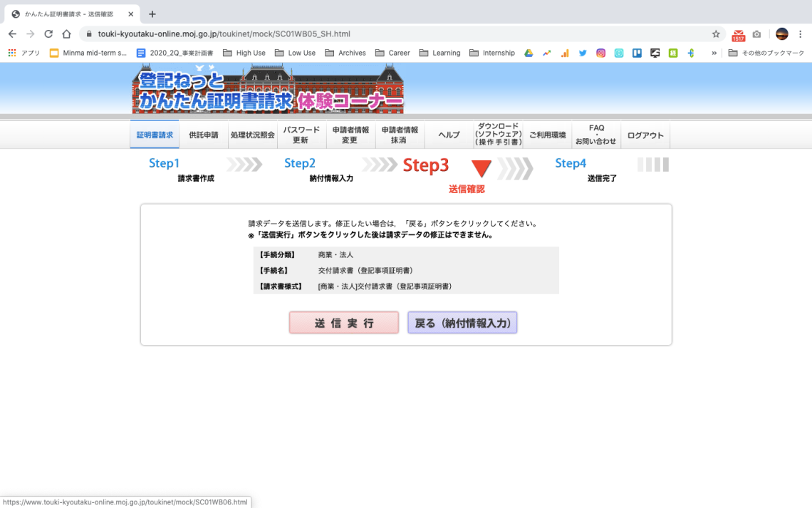Open the Instagram bookmark icon
Screen dimensions: 812x508
click(x=600, y=53)
